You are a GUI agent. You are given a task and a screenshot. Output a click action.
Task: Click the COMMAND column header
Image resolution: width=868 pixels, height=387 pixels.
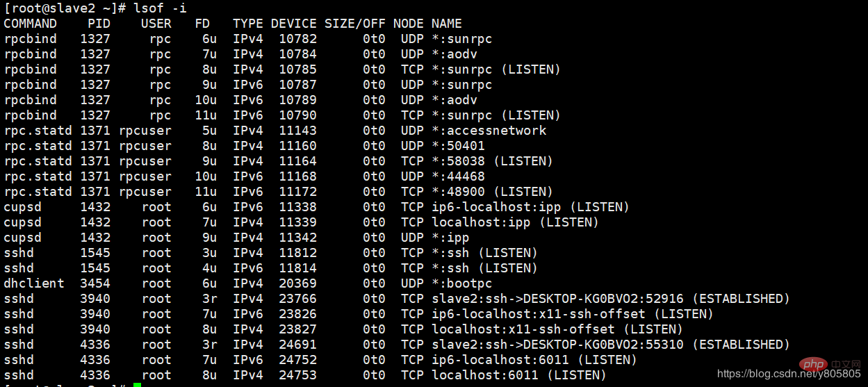(31, 24)
